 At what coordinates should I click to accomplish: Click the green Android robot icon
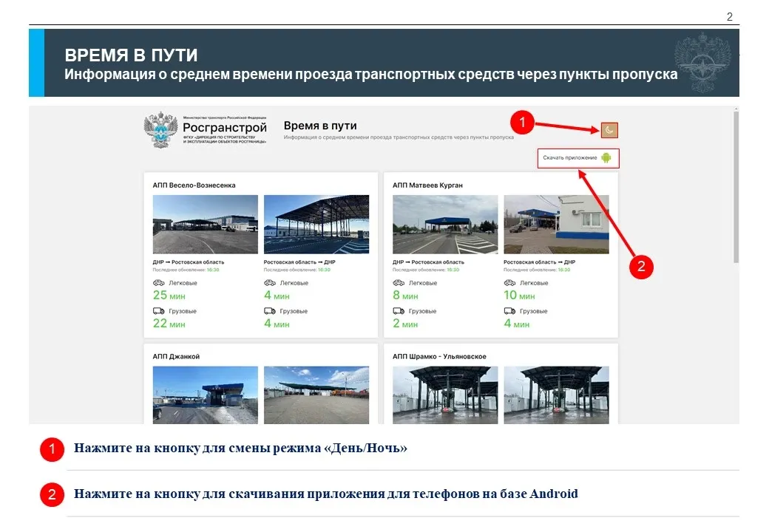tap(606, 158)
